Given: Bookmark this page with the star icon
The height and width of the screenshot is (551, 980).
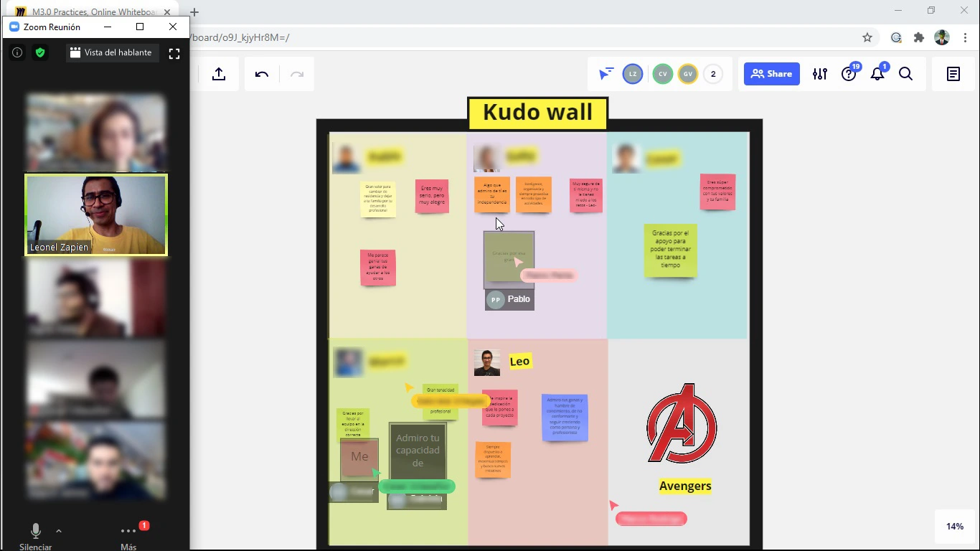Looking at the screenshot, I should click(867, 37).
